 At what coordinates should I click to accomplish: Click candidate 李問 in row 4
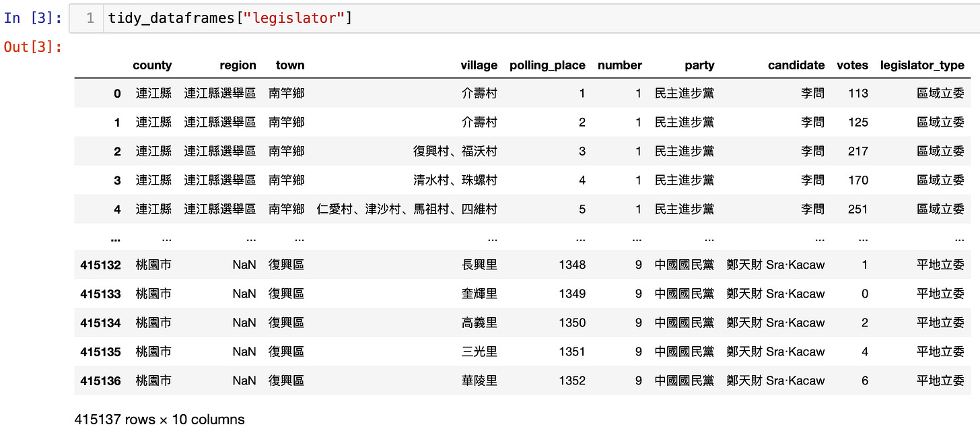point(812,209)
